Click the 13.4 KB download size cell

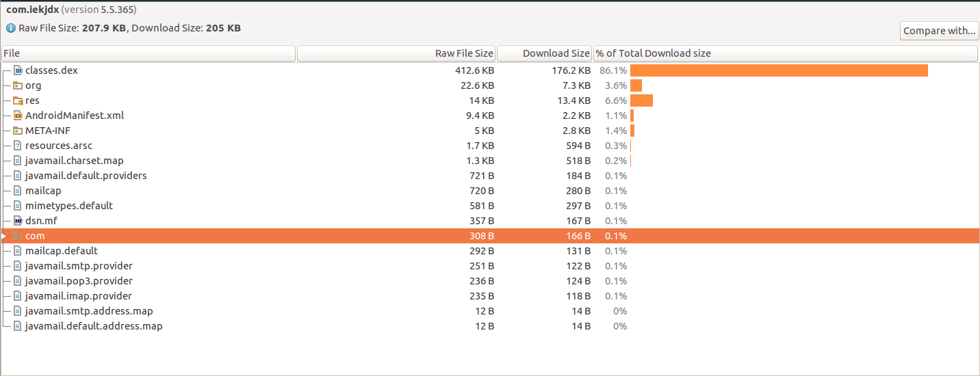coord(574,100)
